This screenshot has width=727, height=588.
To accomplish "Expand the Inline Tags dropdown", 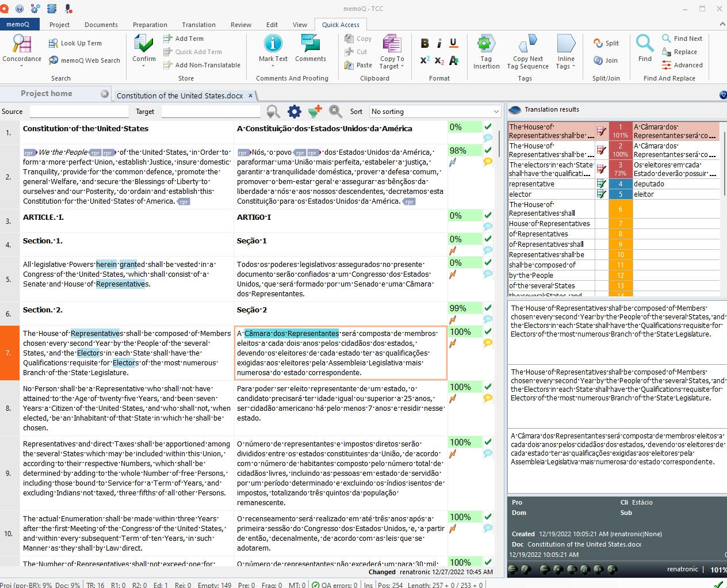I will coord(566,66).
